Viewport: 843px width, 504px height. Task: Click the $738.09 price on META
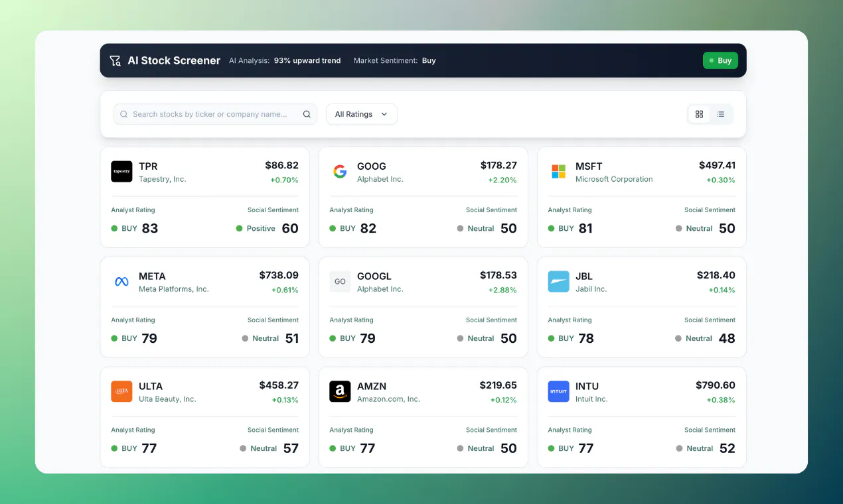(x=279, y=275)
